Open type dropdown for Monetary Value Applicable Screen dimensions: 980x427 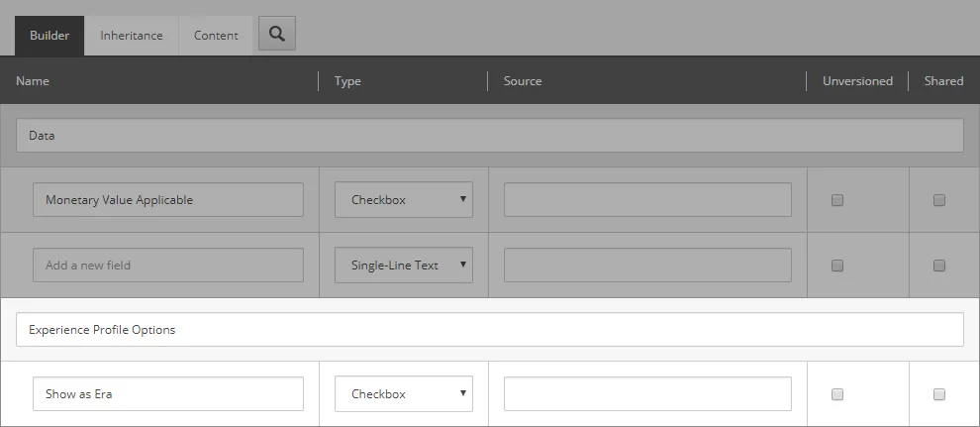pos(404,200)
